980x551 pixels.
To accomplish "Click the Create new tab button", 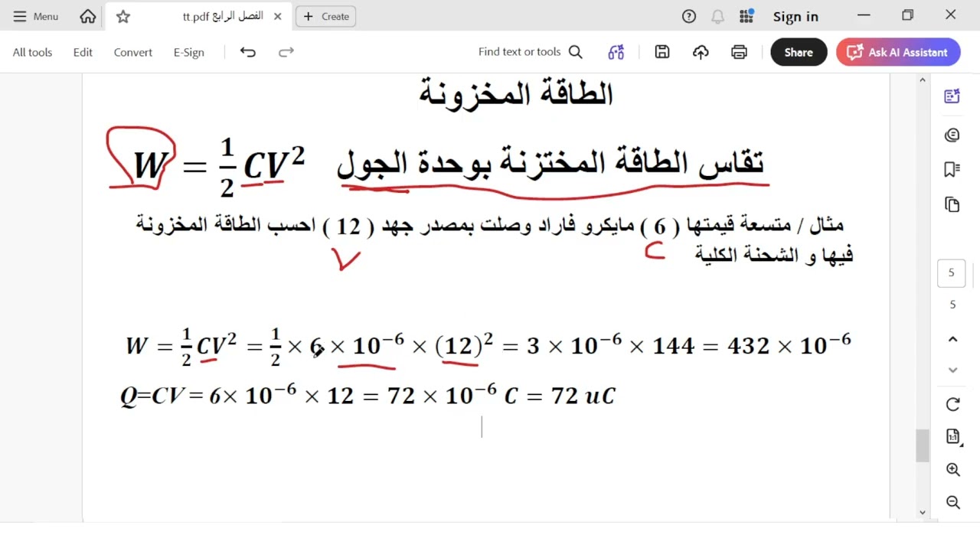I will coord(326,16).
